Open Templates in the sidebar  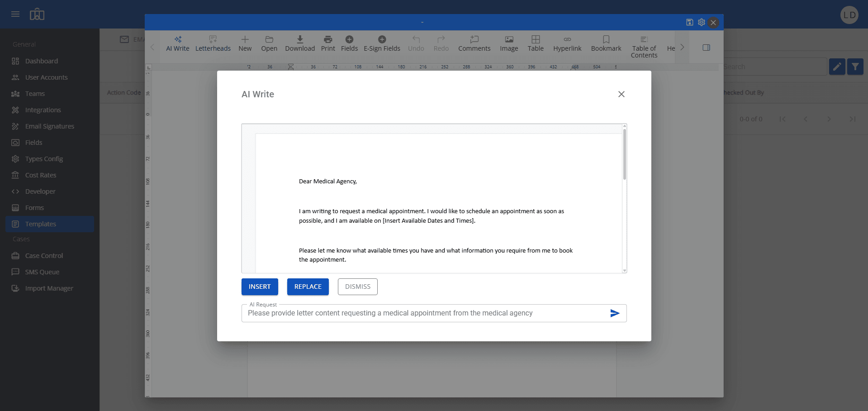(x=40, y=224)
